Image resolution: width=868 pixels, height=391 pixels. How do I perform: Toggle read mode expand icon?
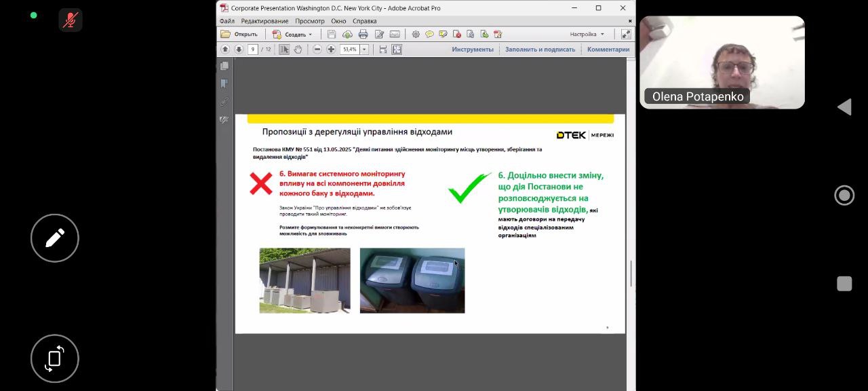tap(625, 34)
